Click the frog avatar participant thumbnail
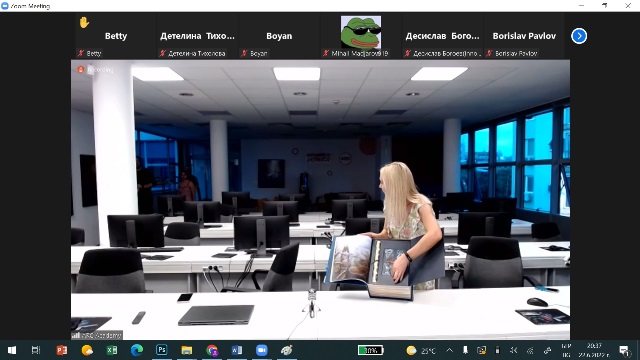 361,33
